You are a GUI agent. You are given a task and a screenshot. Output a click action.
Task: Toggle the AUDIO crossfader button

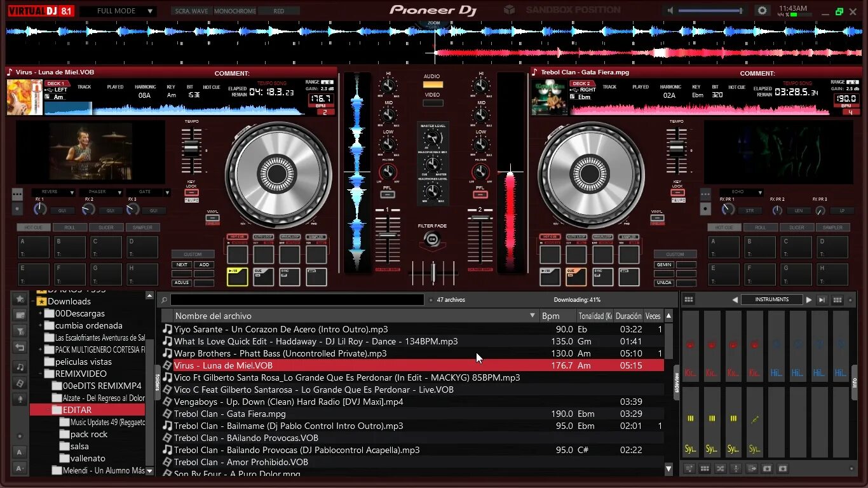433,84
